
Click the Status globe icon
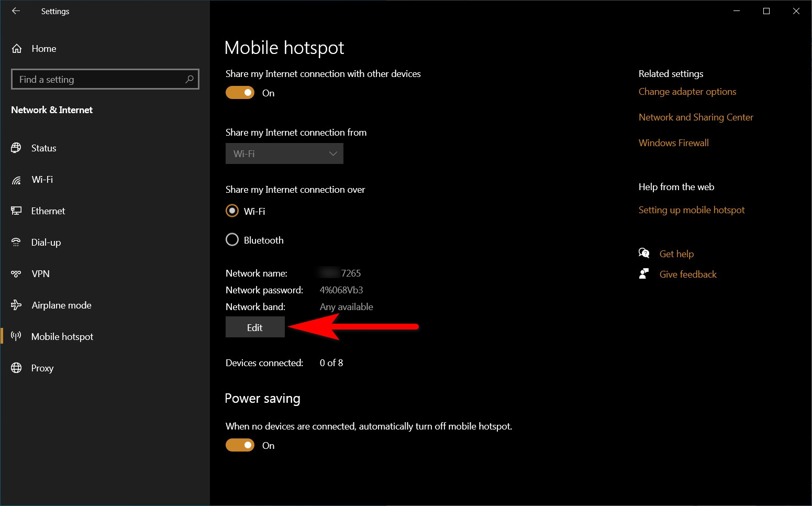coord(16,148)
